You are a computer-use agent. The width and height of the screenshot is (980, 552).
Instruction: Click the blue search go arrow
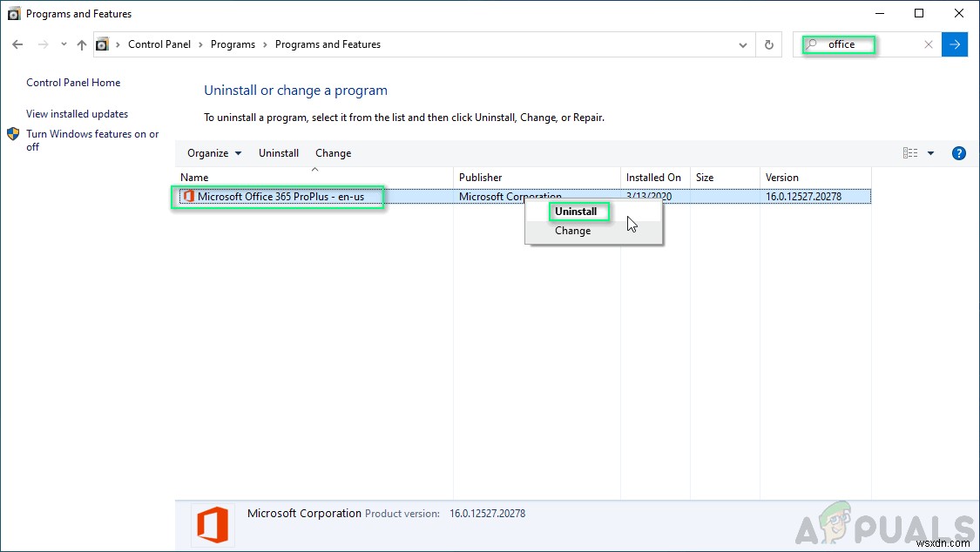tap(955, 44)
